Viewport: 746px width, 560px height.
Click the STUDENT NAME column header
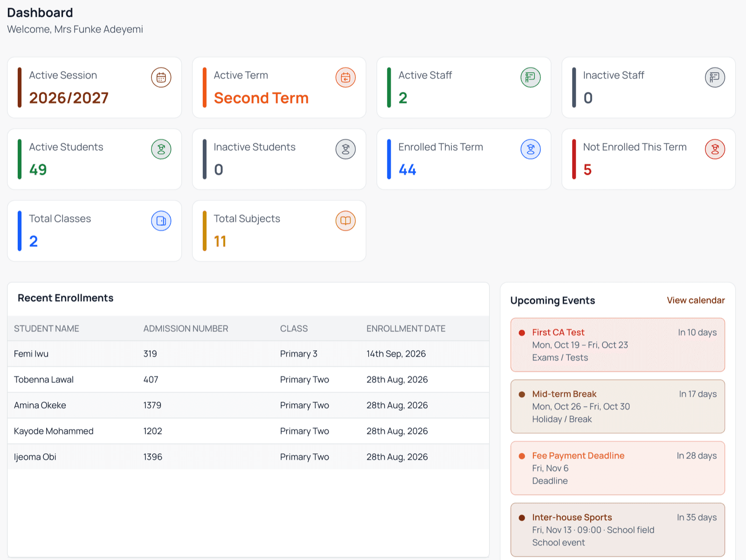pos(47,329)
